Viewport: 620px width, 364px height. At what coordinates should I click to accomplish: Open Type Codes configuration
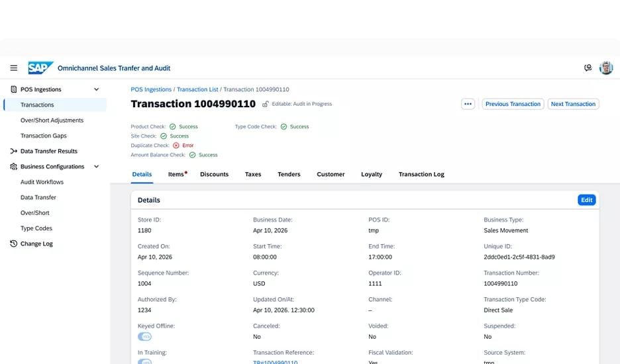36,228
